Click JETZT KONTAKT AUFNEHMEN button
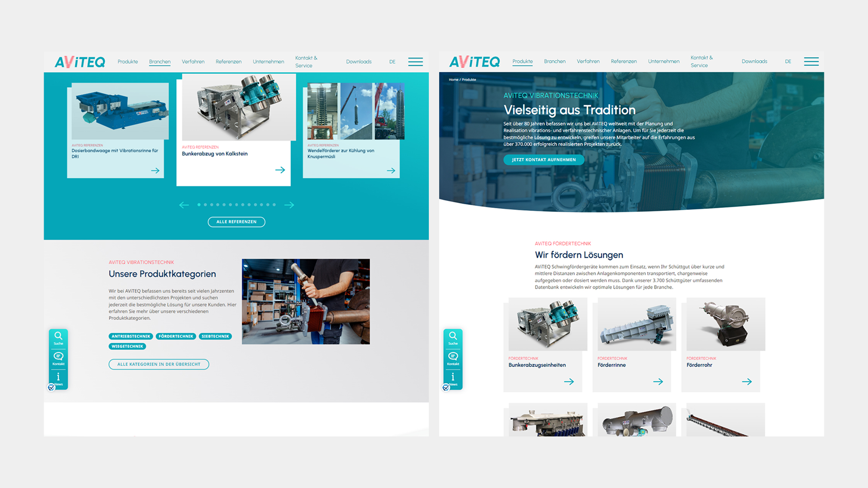The height and width of the screenshot is (488, 868). tap(544, 159)
